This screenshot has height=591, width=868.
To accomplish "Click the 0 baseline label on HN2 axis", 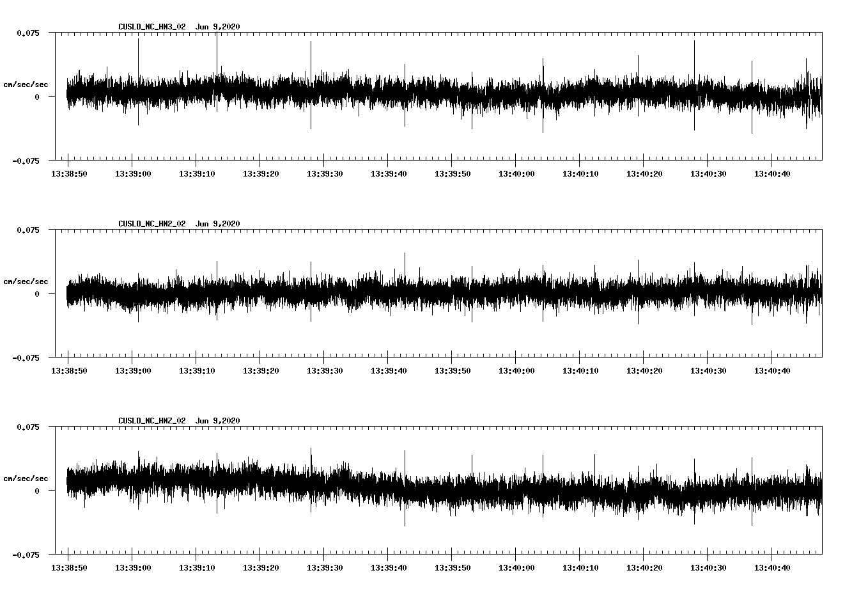I will pos(37,294).
